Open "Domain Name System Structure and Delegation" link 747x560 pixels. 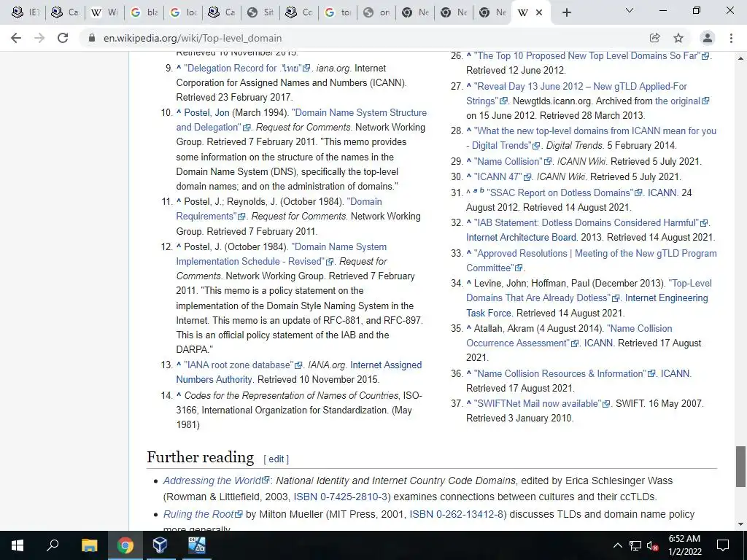pos(301,120)
